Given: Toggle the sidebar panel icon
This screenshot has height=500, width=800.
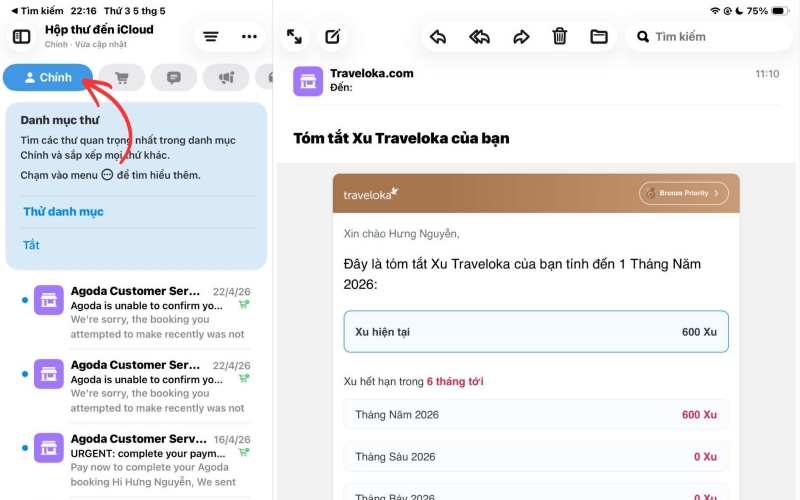Looking at the screenshot, I should tap(21, 37).
